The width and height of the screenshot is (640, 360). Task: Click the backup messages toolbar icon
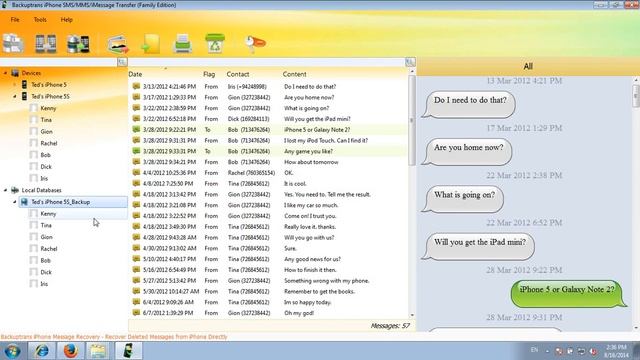(13, 44)
